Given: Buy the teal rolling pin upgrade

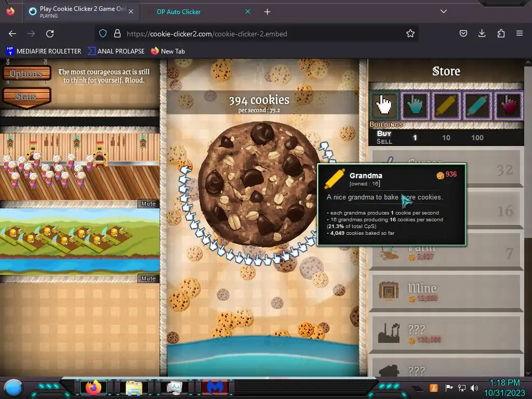Looking at the screenshot, I should [477, 105].
